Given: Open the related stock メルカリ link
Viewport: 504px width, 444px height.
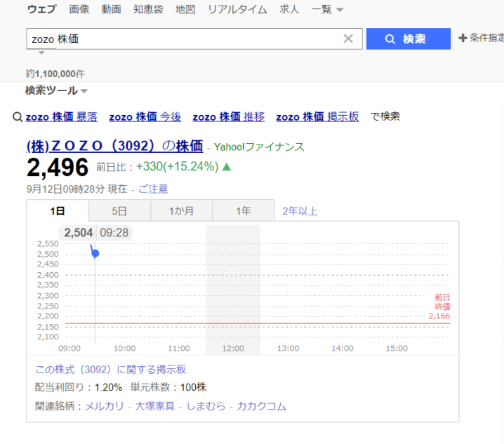Looking at the screenshot, I should pos(105,406).
